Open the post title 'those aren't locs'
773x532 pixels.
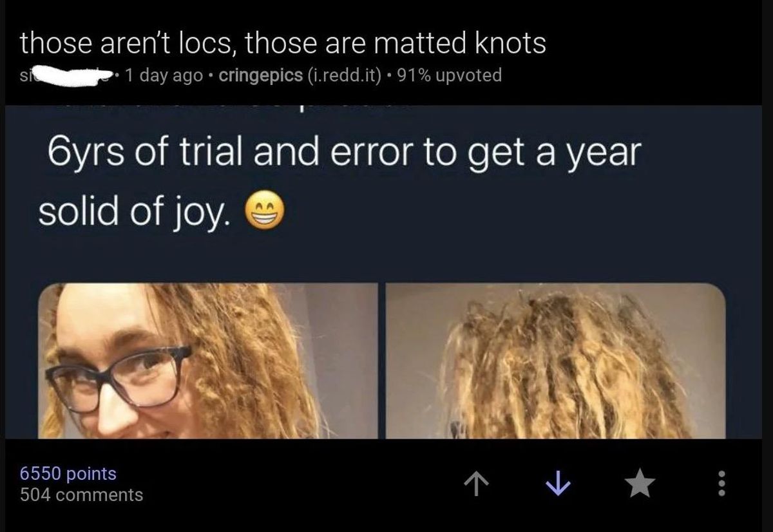tap(283, 43)
